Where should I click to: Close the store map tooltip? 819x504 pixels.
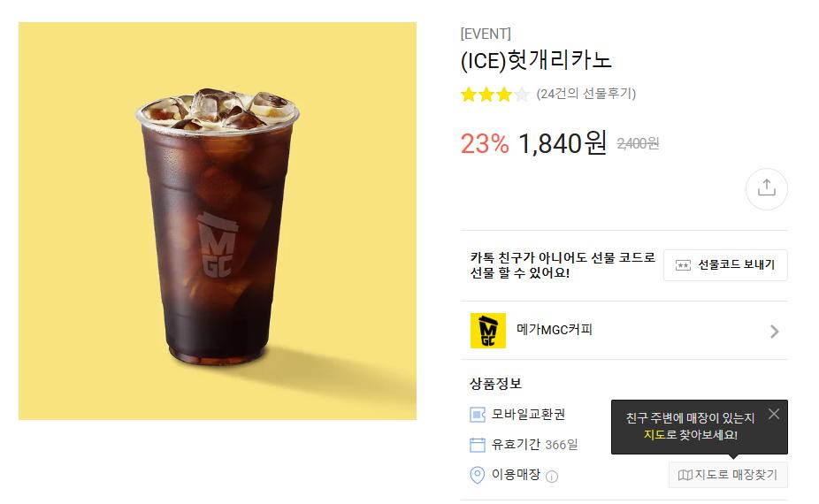(774, 414)
